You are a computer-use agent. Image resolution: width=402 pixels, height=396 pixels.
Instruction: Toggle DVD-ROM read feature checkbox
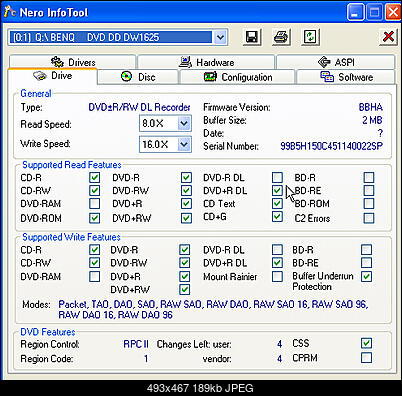[x=95, y=218]
